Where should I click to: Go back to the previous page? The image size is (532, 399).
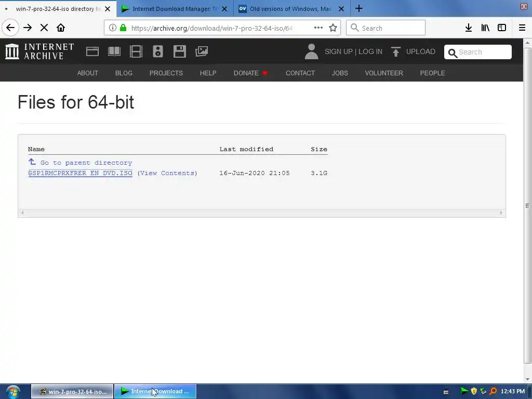click(10, 28)
